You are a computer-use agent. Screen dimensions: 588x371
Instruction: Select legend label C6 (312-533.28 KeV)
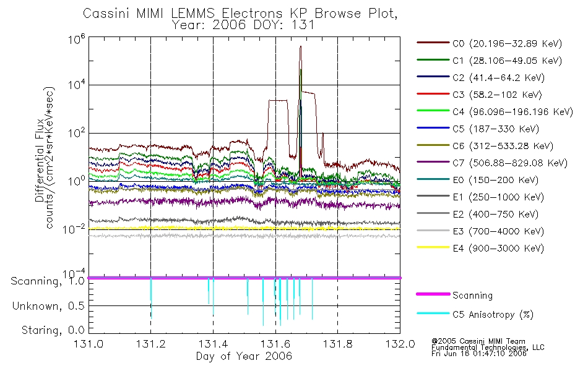tap(503, 146)
